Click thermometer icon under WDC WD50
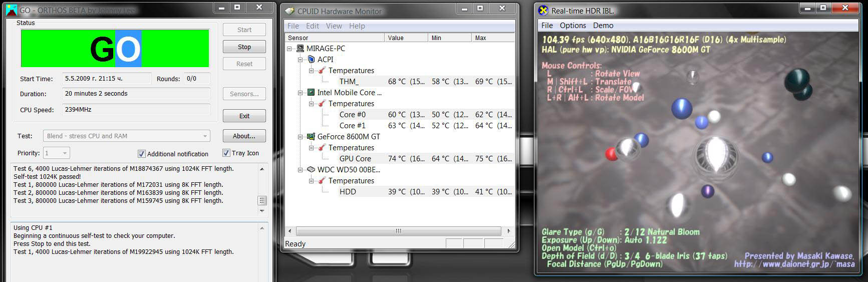The height and width of the screenshot is (282, 868). (322, 181)
